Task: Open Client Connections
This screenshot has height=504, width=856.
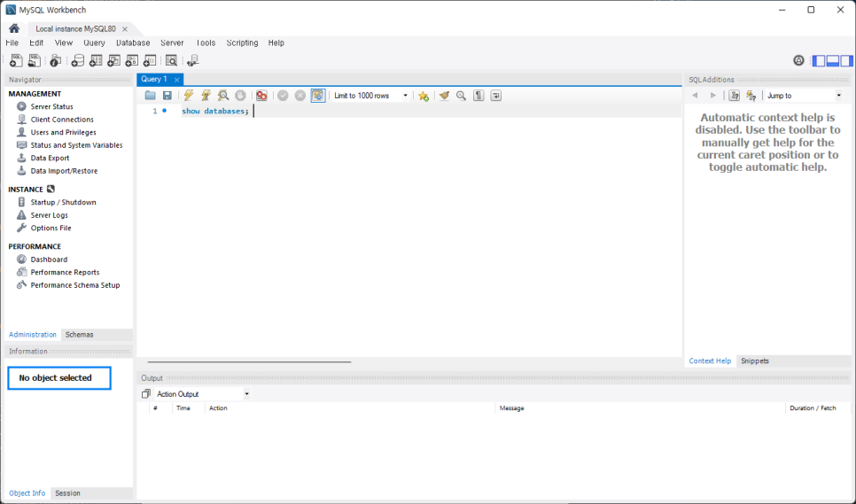Action: [62, 120]
